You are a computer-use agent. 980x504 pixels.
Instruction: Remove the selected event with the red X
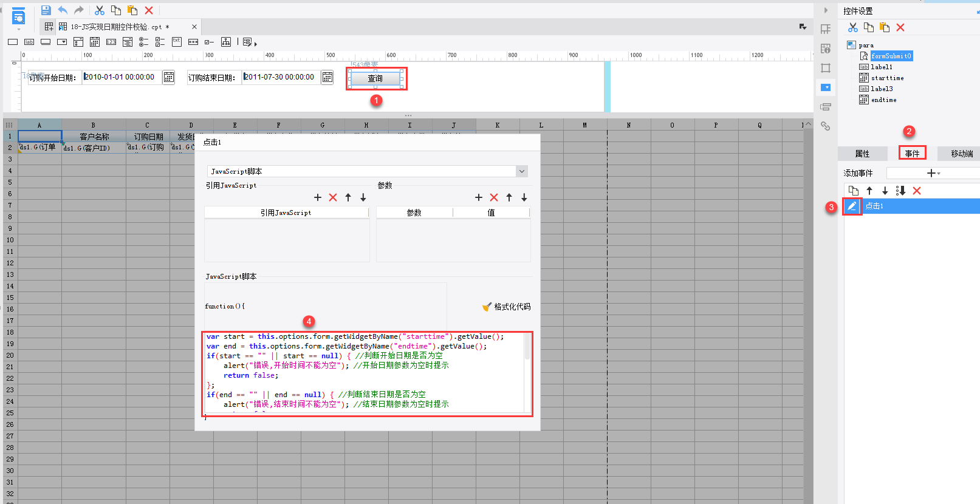pyautogui.click(x=917, y=191)
